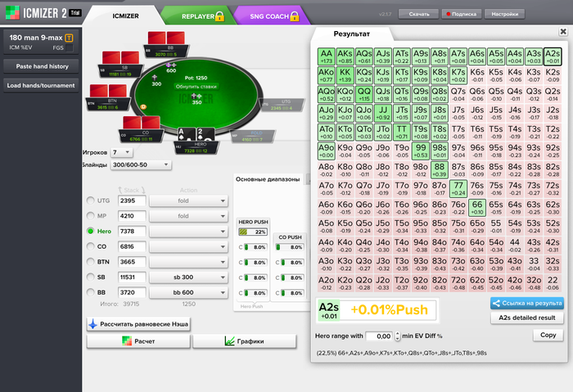Open the SB action dropdown showing sb 300
This screenshot has height=392, width=573.
tap(188, 277)
